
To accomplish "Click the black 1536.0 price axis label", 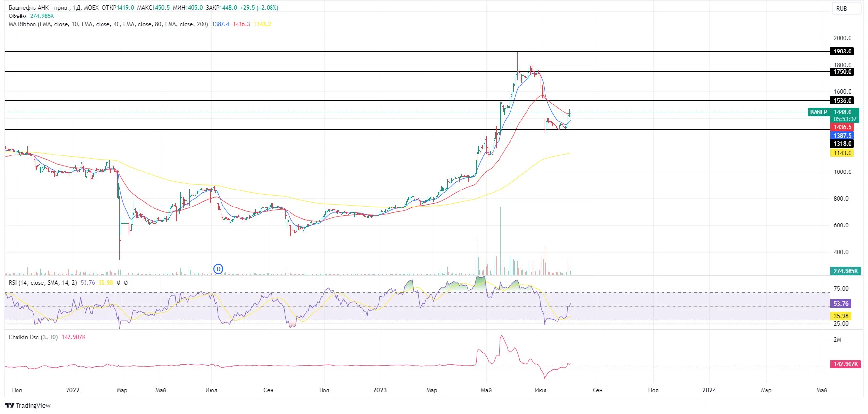I will 843,101.
